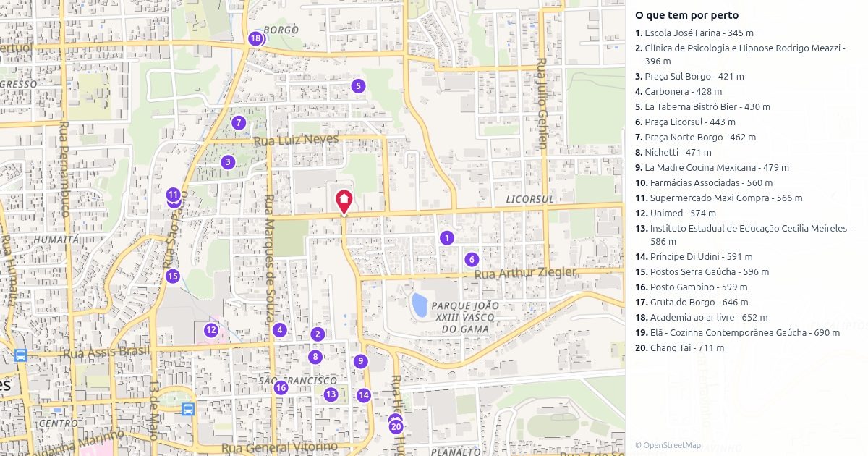Select Praça Licorsul - 443 m entry
Viewport: 868px width, 456px height.
pyautogui.click(x=685, y=122)
